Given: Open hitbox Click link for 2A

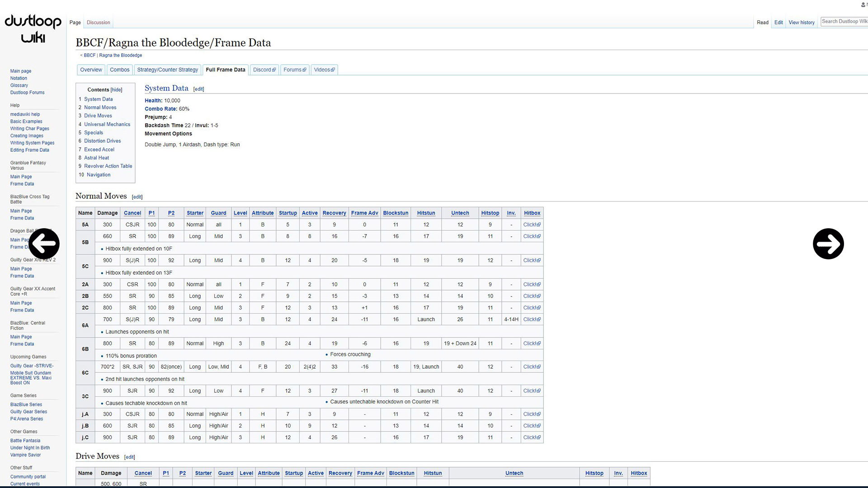Looking at the screenshot, I should (532, 284).
